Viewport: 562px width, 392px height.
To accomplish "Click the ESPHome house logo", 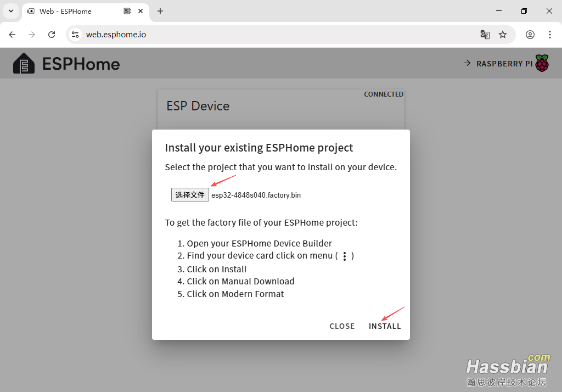I will tap(24, 64).
